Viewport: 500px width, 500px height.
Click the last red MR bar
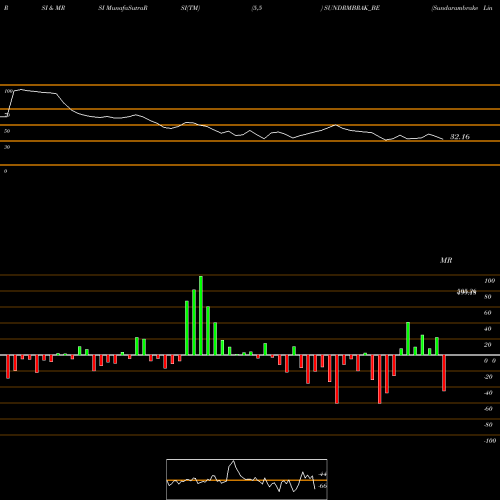click(444, 373)
